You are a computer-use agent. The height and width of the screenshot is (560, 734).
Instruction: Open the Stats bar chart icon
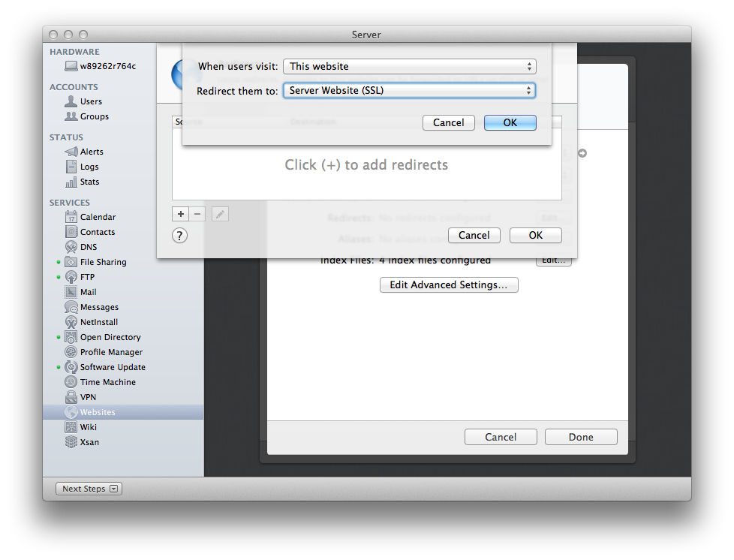pos(71,182)
